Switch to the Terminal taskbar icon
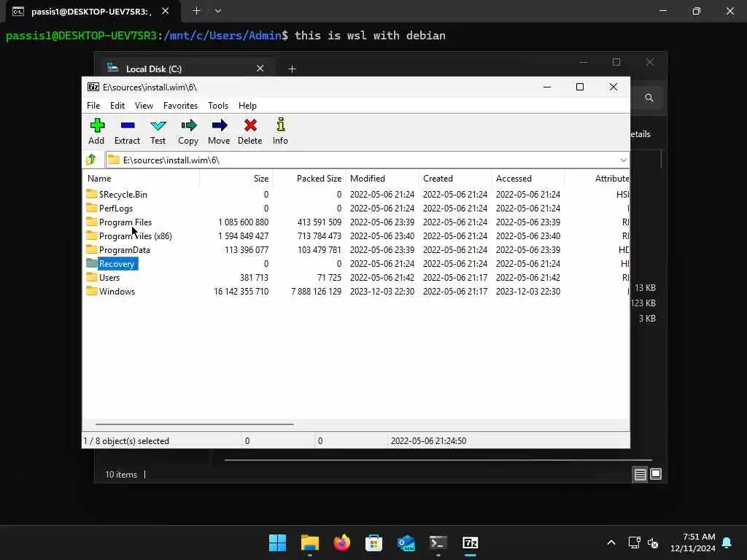Viewport: 747px width, 560px height. coord(438,542)
